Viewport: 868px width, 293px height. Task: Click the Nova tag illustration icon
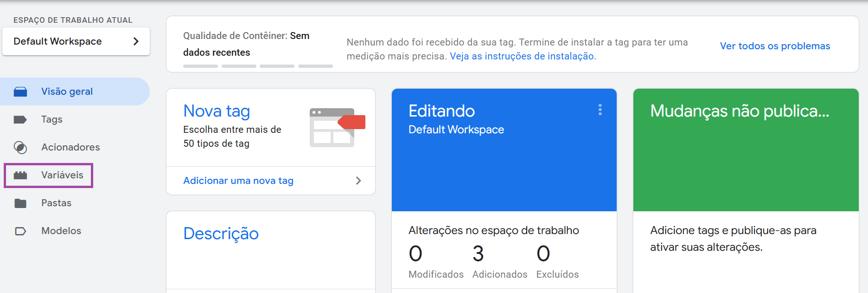(338, 128)
